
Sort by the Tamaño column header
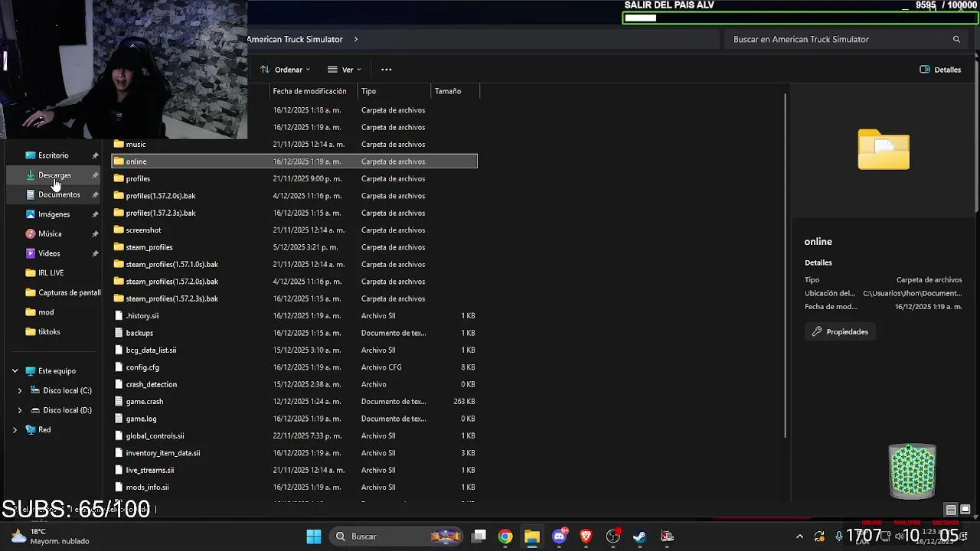point(456,91)
